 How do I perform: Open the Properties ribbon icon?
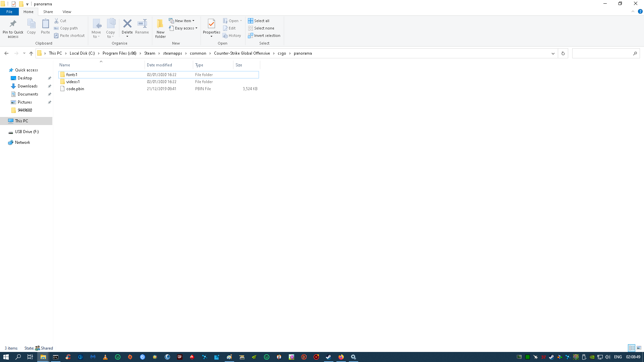pos(211,24)
